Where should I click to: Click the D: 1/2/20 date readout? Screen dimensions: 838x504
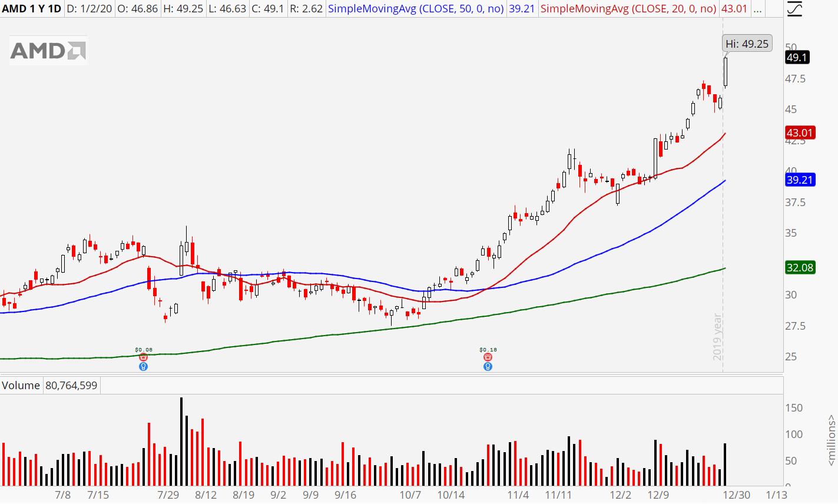pos(89,9)
